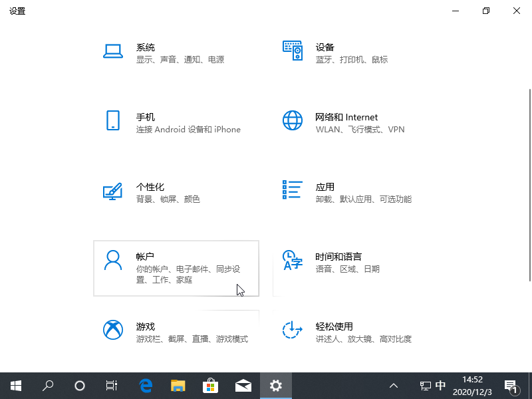Switch input method via the 中 indicator
The width and height of the screenshot is (532, 399).
point(441,385)
